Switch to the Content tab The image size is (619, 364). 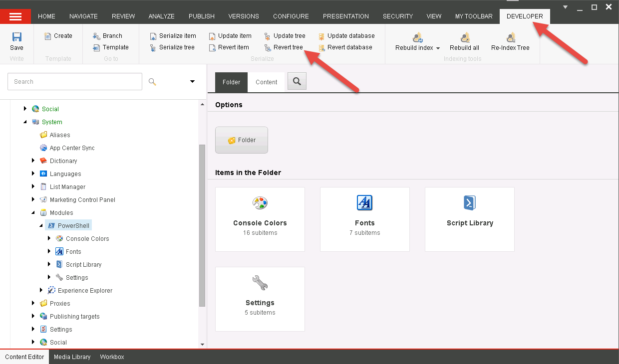coord(266,82)
